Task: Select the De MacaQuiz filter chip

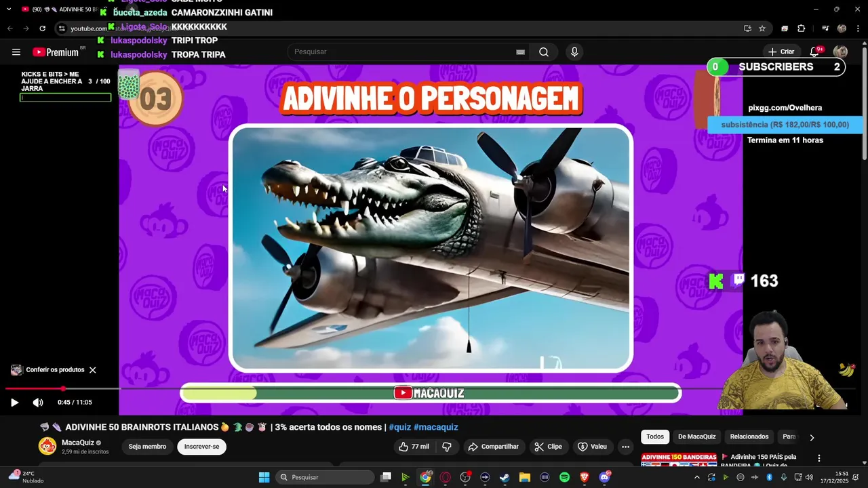Action: pos(696,437)
